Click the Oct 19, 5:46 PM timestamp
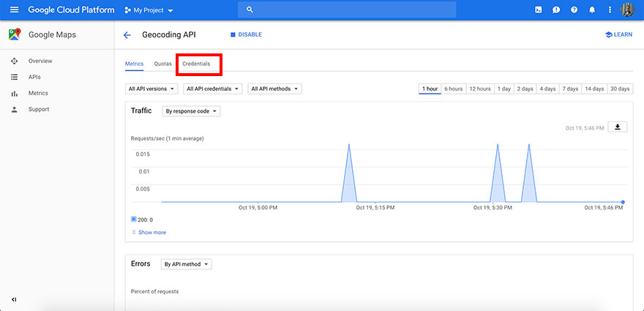Viewport: 644px width, 311px height. click(x=585, y=128)
